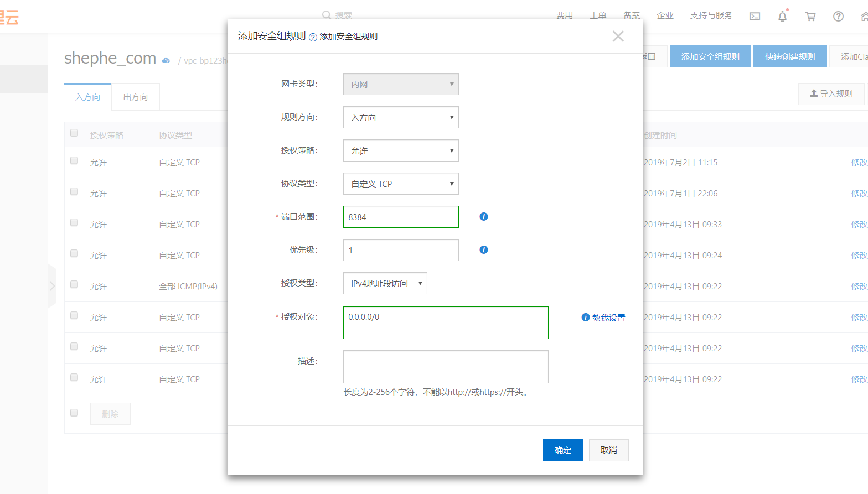Close the add security group rule dialog

click(x=618, y=37)
